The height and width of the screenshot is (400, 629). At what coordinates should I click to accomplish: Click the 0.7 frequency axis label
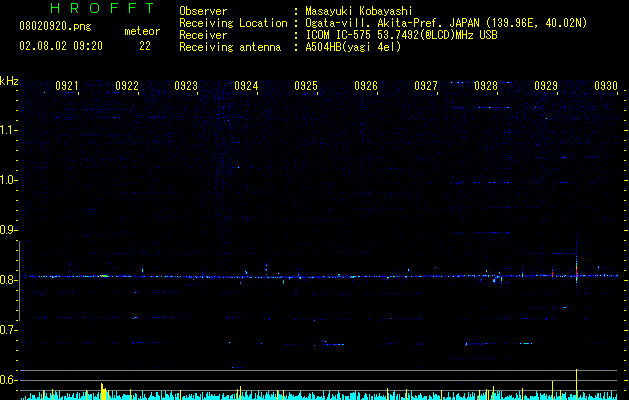7,330
